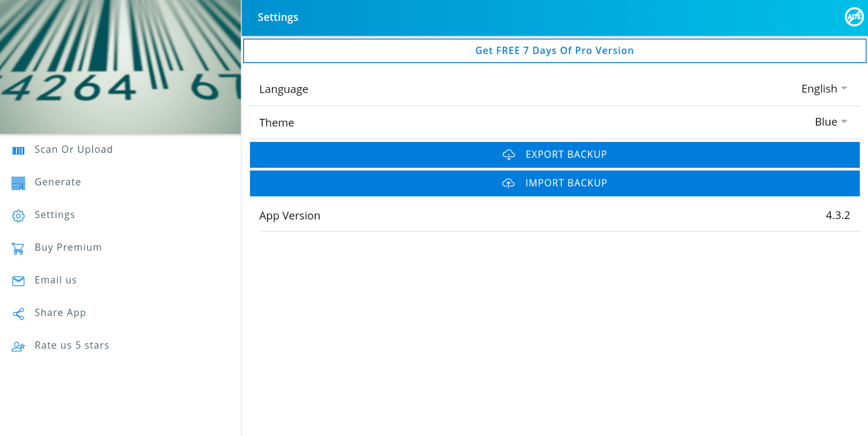Open the Language dropdown showing English
Image resolution: width=868 pixels, height=436 pixels.
(824, 89)
